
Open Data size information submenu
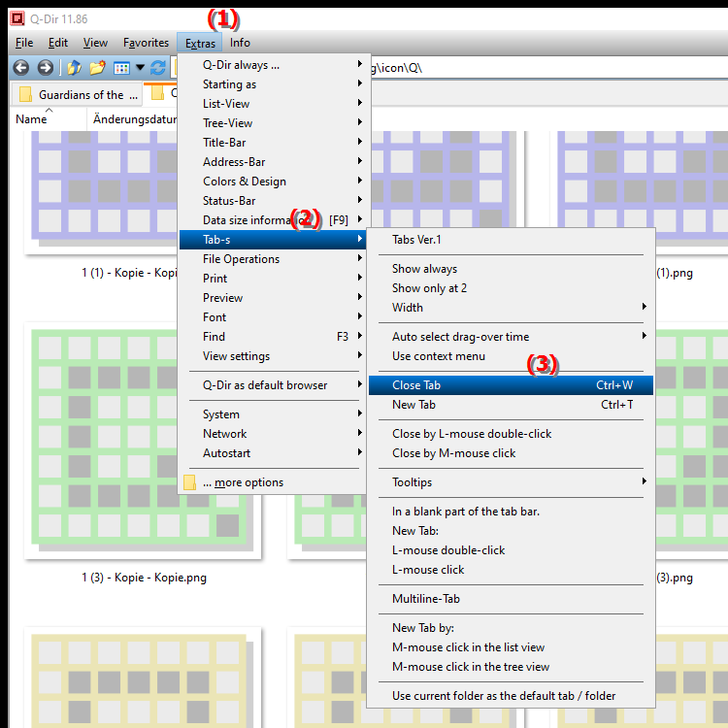click(273, 220)
